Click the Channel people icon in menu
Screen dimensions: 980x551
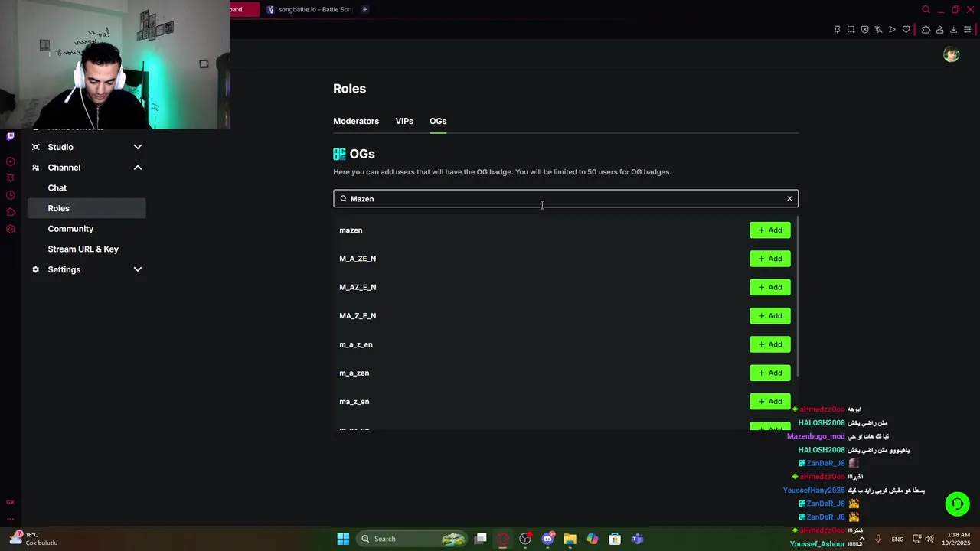pyautogui.click(x=35, y=168)
